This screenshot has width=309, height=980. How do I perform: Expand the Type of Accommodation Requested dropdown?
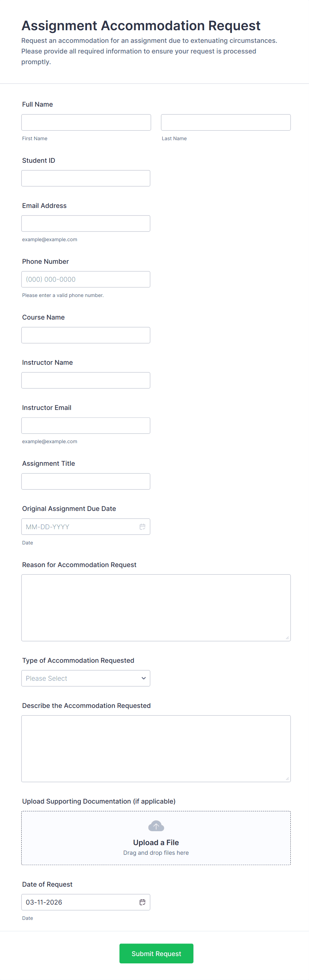[x=86, y=678]
